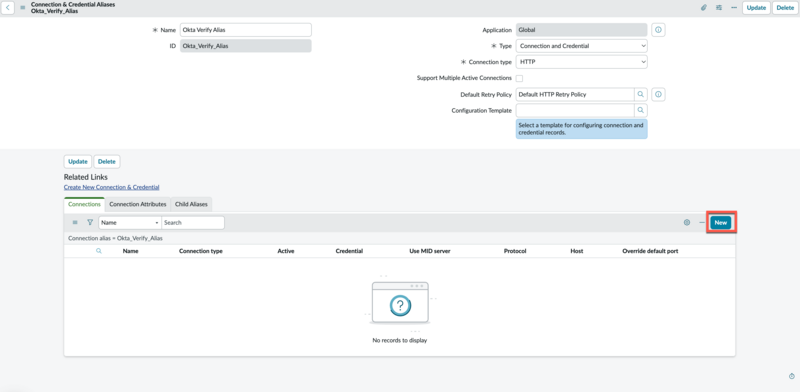800x392 pixels.
Task: Switch to the Connection Attributes tab
Action: click(138, 204)
